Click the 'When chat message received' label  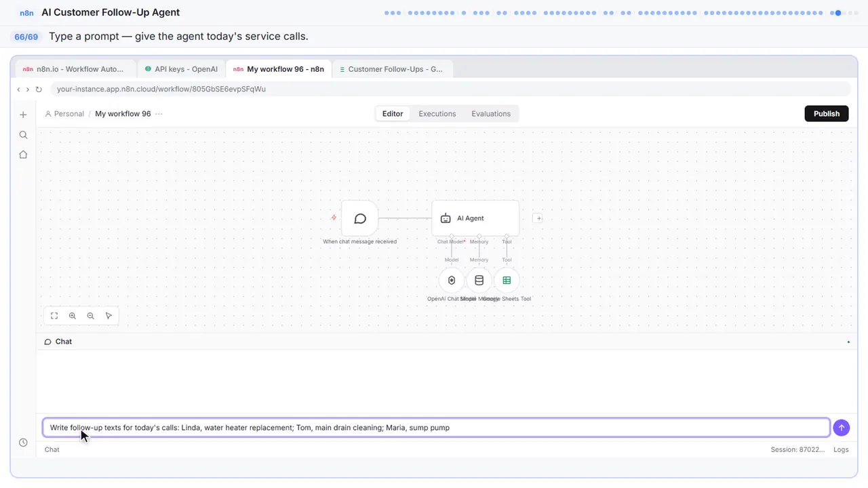click(x=360, y=241)
